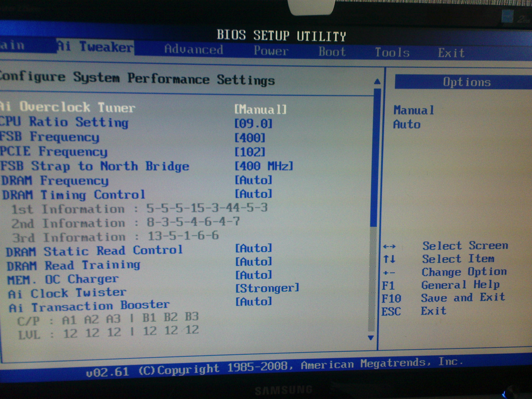
Task: Choose Manual in the Options panel
Action: point(414,110)
